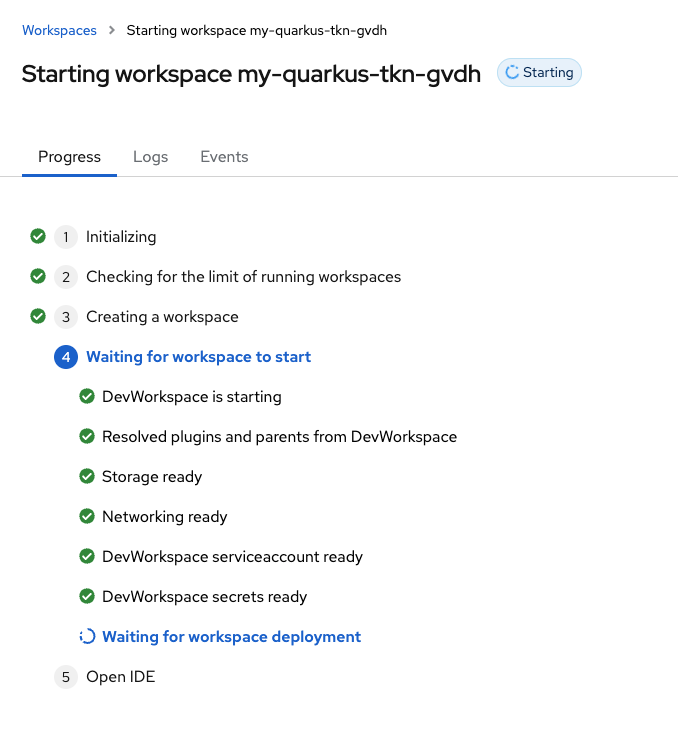Switch to the Progress tab
678x753 pixels.
tap(70, 157)
